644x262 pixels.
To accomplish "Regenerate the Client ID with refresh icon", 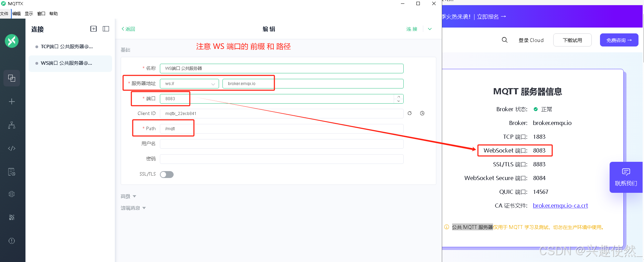I will pyautogui.click(x=410, y=113).
